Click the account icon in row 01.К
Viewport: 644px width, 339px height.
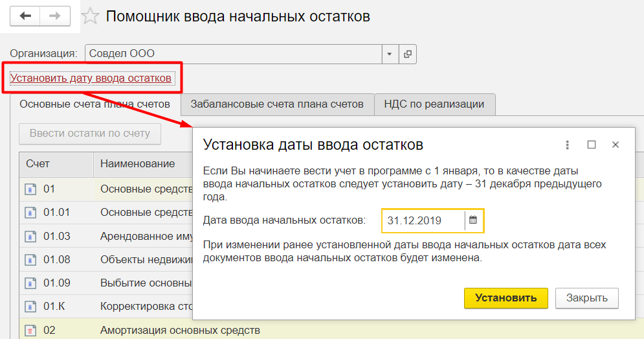30,307
